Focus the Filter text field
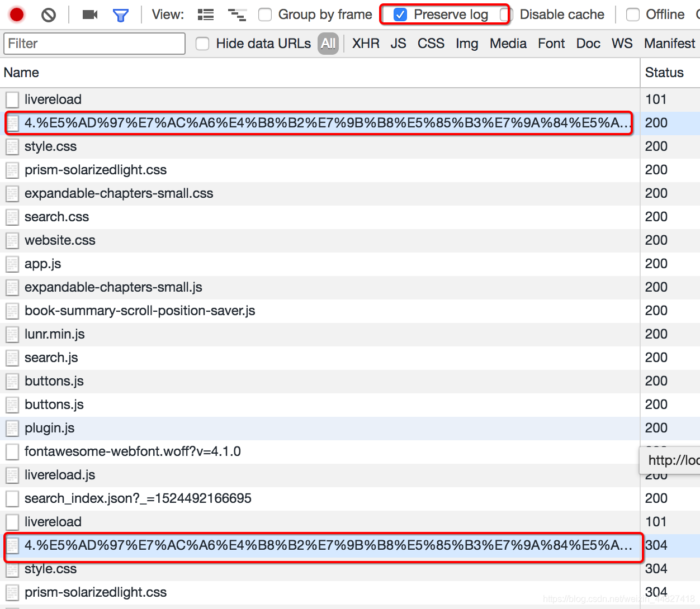700x609 pixels. [x=94, y=44]
